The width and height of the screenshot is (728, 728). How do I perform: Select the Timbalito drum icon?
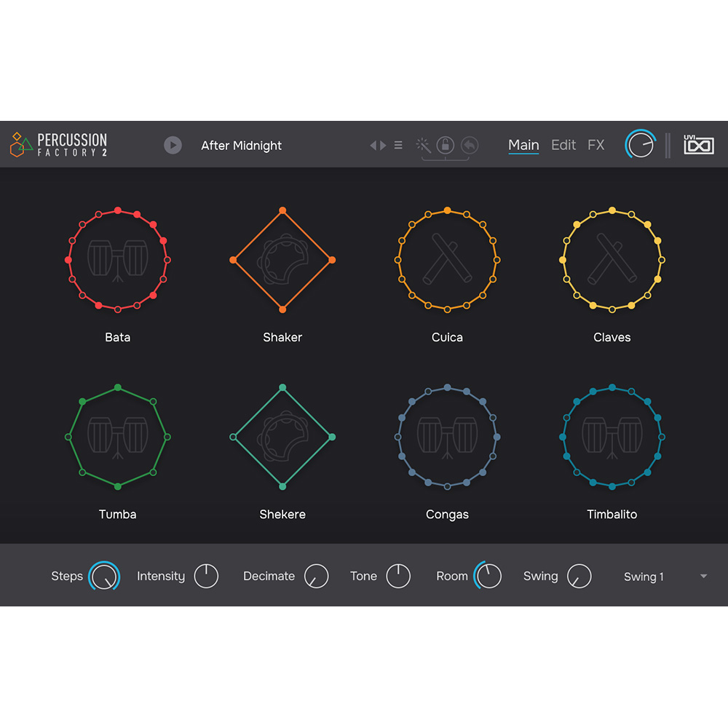[612, 438]
